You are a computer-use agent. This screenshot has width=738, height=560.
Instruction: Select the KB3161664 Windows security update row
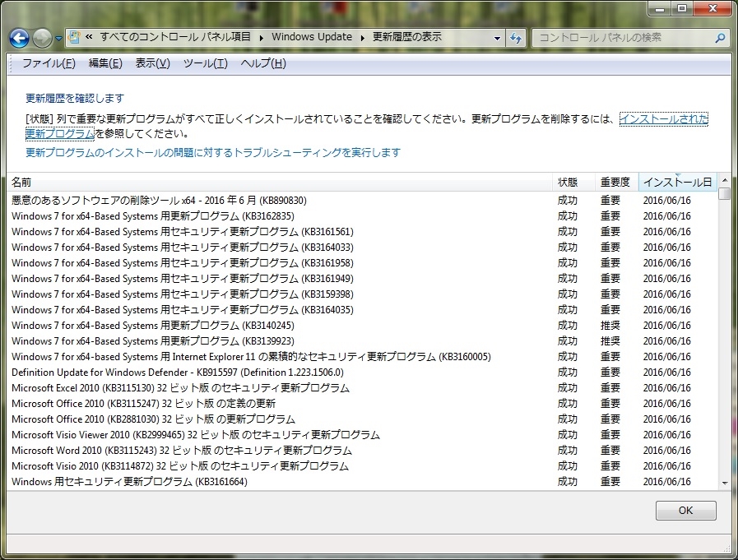tap(362, 481)
